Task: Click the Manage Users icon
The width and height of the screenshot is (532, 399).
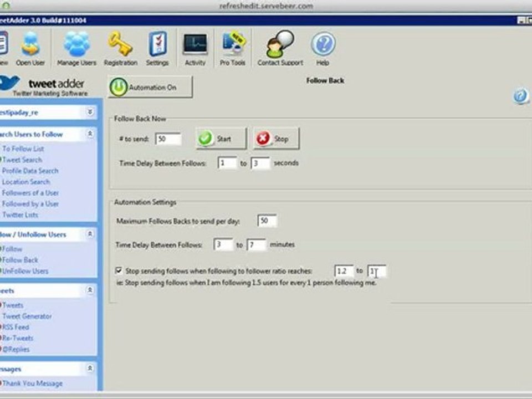Action: (x=76, y=49)
